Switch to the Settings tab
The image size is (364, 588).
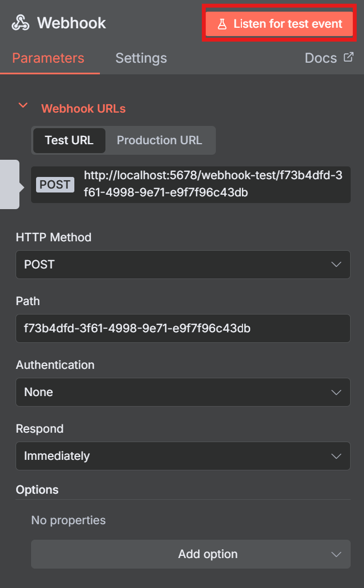141,58
